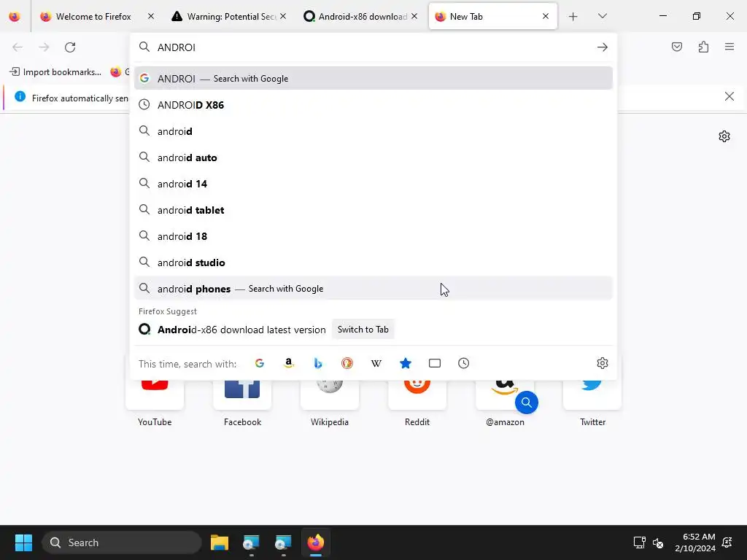Open the @amazon shortcut tile

click(x=505, y=394)
